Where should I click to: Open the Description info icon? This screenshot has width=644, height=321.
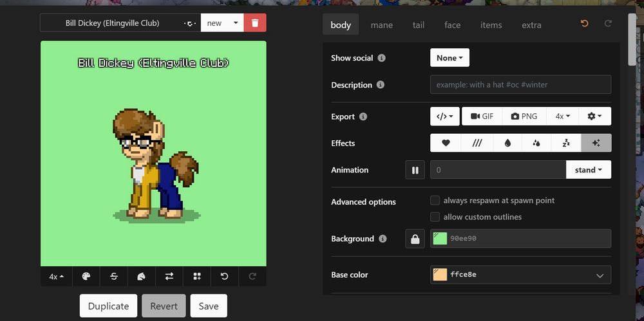tap(381, 85)
